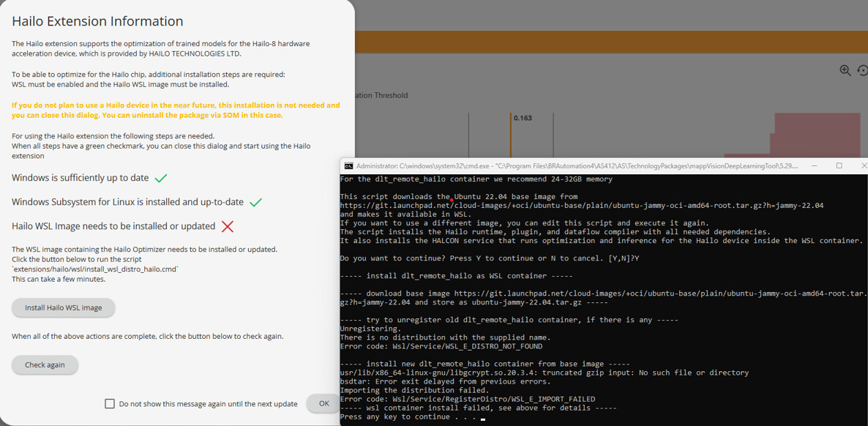
Task: Click the WSL_E_IMPORT_FAILED error line in console
Action: (468, 399)
